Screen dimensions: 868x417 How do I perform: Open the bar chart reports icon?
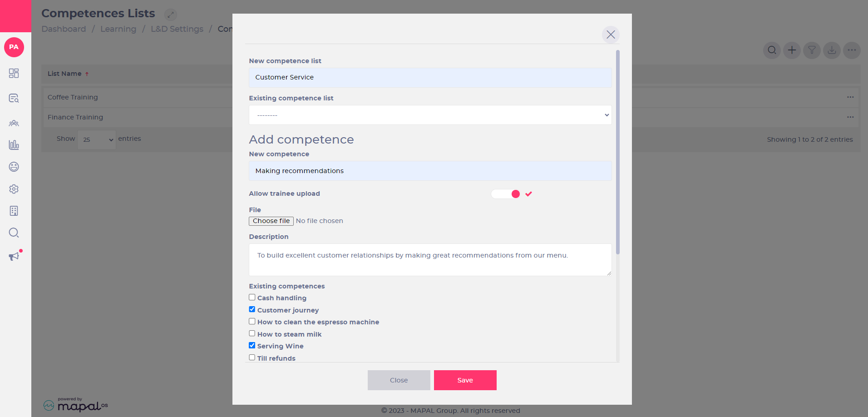tap(14, 145)
